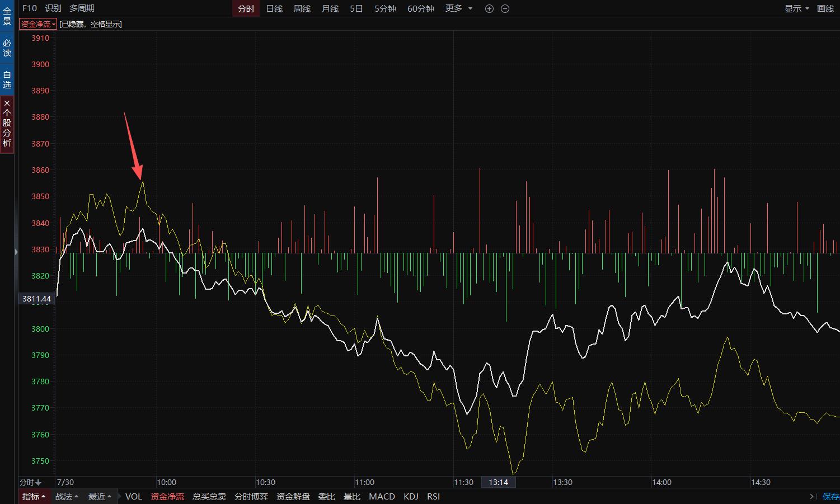Expand the 战法 menu
This screenshot has height=504, width=840.
[67, 496]
